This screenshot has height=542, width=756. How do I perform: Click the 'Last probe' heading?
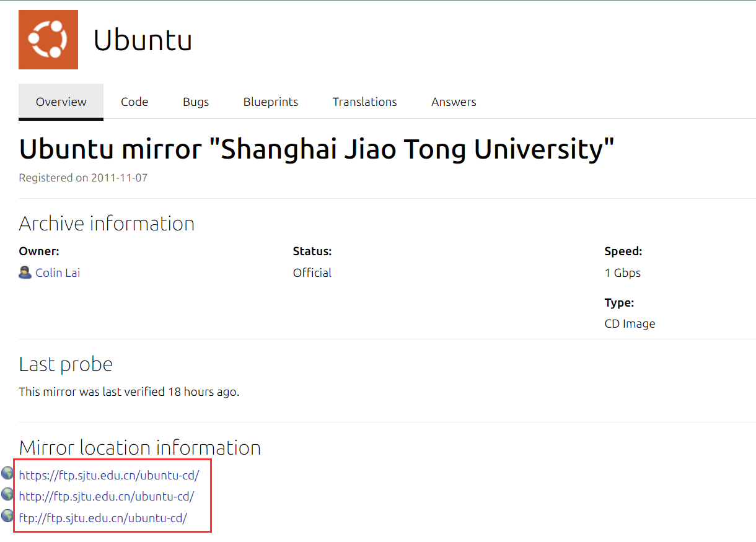click(x=66, y=364)
